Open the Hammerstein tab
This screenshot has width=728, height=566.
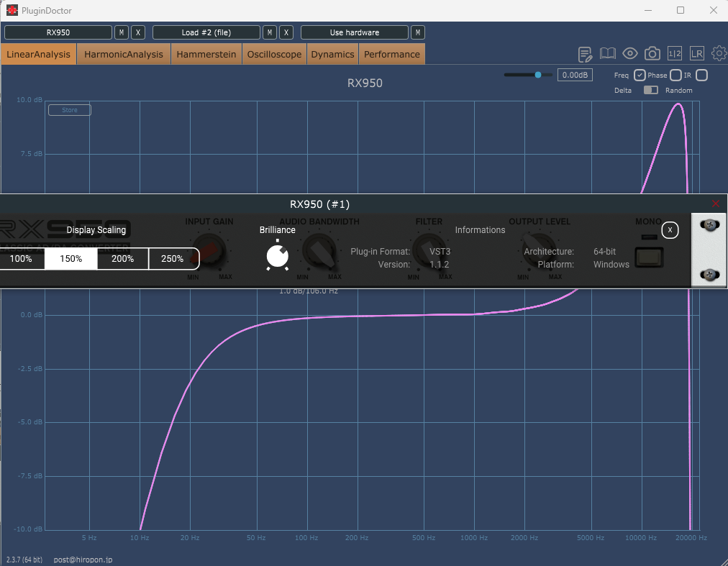pos(206,55)
